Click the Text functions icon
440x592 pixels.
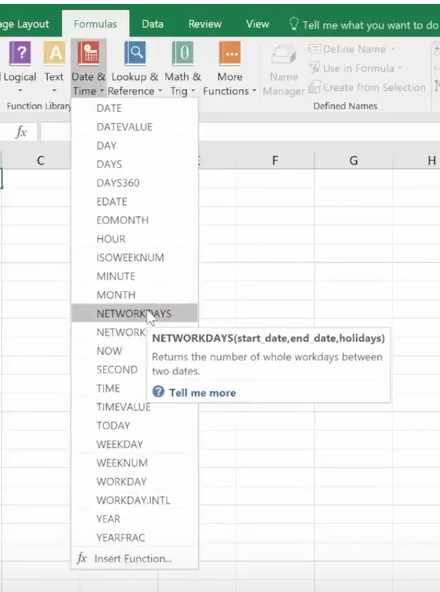click(x=54, y=54)
